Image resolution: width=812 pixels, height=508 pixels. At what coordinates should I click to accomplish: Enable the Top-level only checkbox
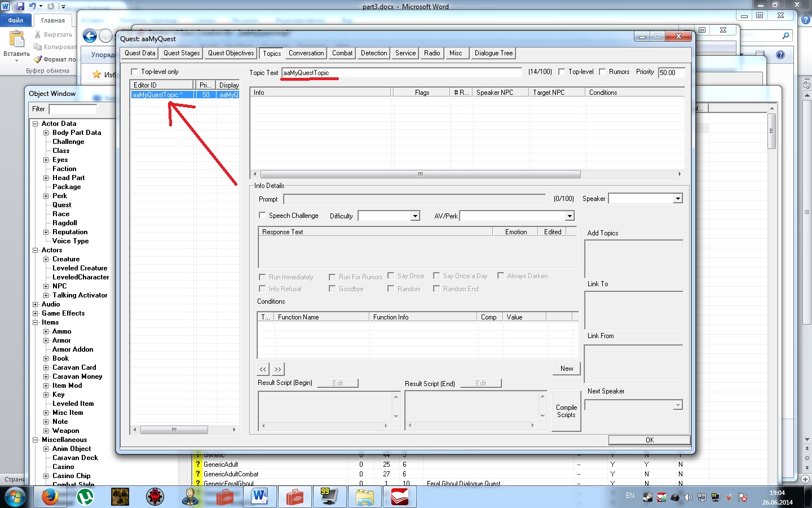134,72
